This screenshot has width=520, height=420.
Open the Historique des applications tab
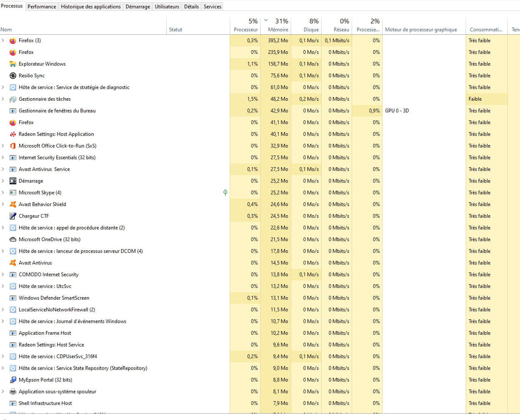pyautogui.click(x=91, y=7)
